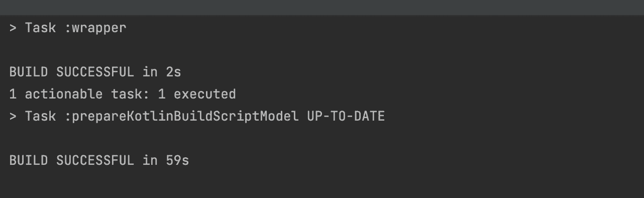This screenshot has height=198, width=644.
Task: Click the word 'Task' before :wrapper
Action: pos(40,28)
